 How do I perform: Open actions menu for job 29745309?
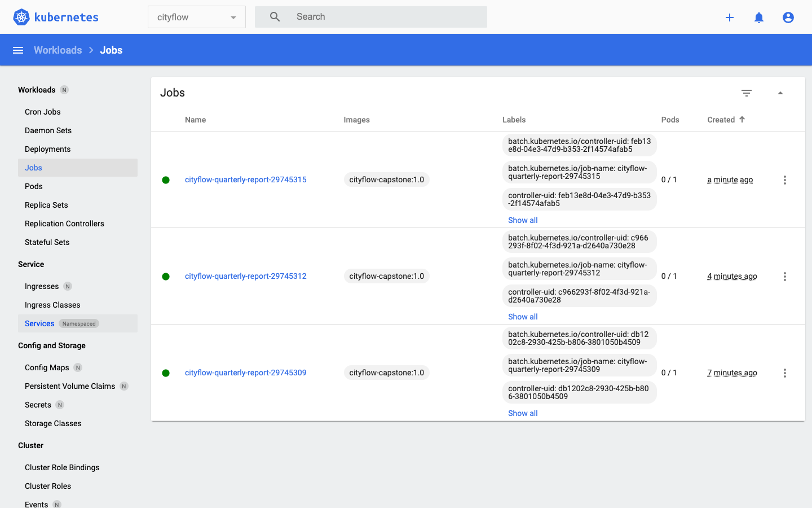click(x=784, y=373)
